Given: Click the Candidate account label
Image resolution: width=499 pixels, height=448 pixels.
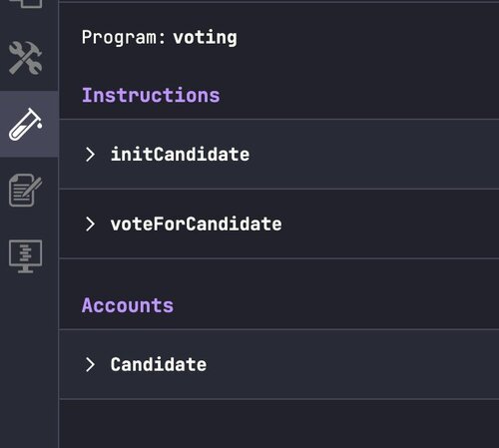Looking at the screenshot, I should [x=159, y=364].
